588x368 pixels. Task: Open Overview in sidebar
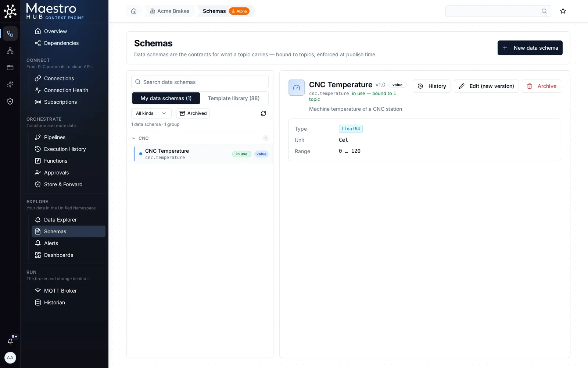(68, 31)
